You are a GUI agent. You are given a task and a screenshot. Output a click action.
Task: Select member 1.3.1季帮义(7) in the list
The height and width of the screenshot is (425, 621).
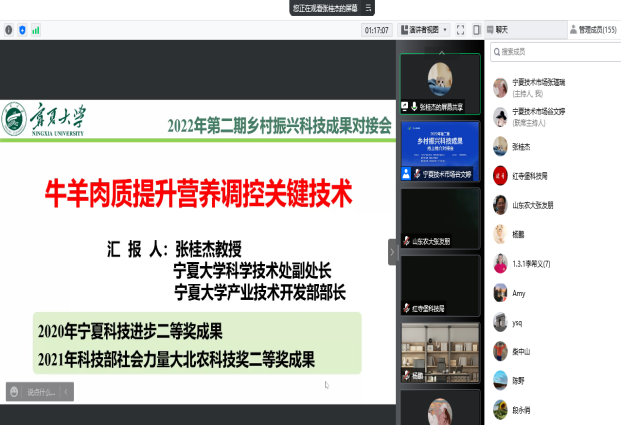point(553,263)
